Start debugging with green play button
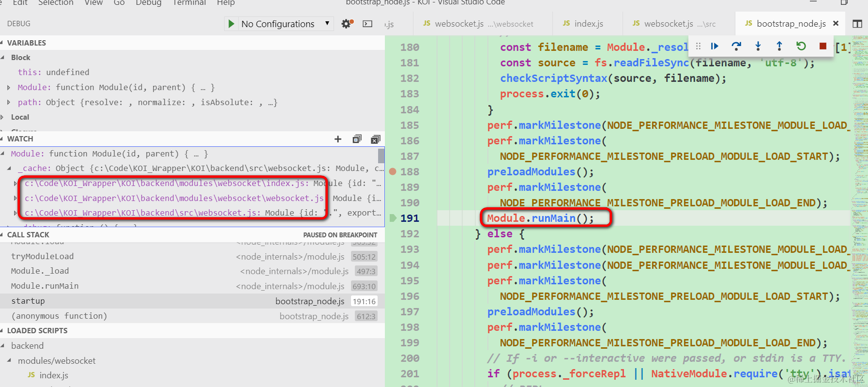The image size is (868, 387). (231, 24)
